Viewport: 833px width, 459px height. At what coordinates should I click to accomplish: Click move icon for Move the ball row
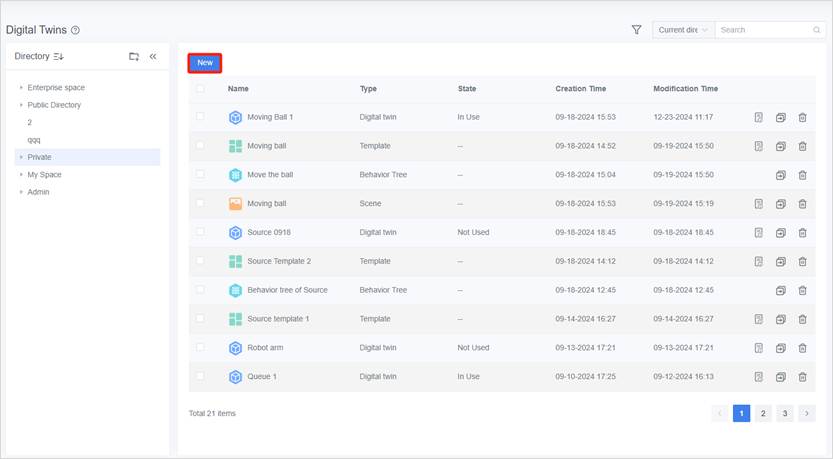point(780,175)
